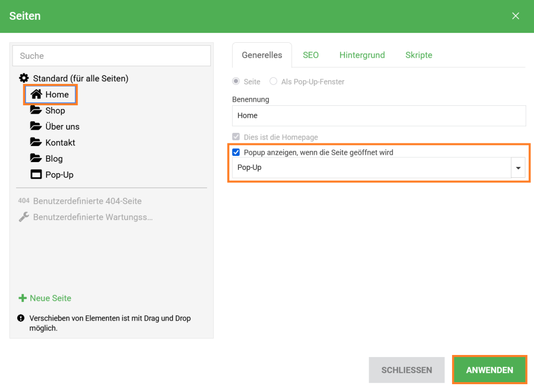Select the Seite radio button
This screenshot has width=534, height=392.
pyautogui.click(x=236, y=82)
